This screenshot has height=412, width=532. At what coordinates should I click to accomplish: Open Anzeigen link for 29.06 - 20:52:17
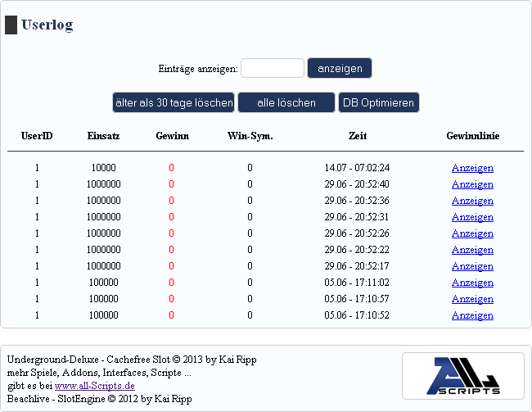pos(472,266)
